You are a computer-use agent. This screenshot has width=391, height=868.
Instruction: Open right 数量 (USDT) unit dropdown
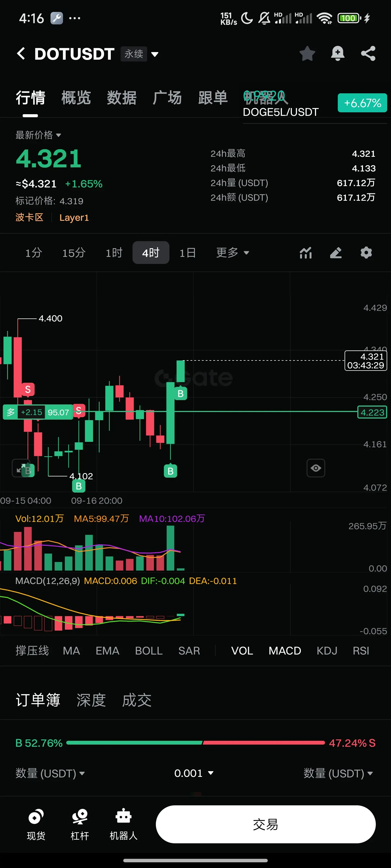(x=338, y=773)
